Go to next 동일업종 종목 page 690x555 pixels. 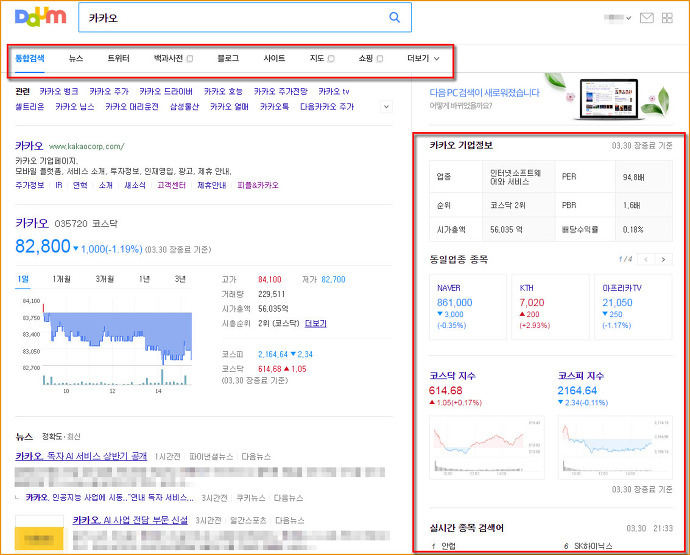point(663,259)
